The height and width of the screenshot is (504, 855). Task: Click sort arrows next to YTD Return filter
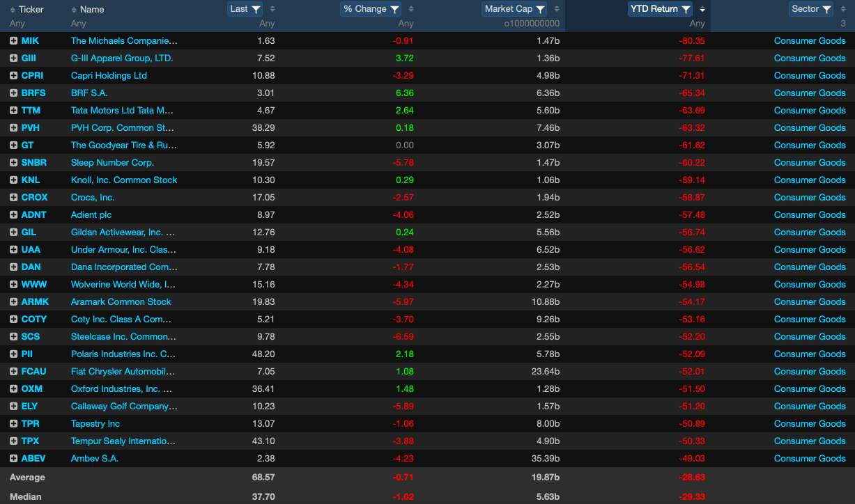click(x=702, y=9)
